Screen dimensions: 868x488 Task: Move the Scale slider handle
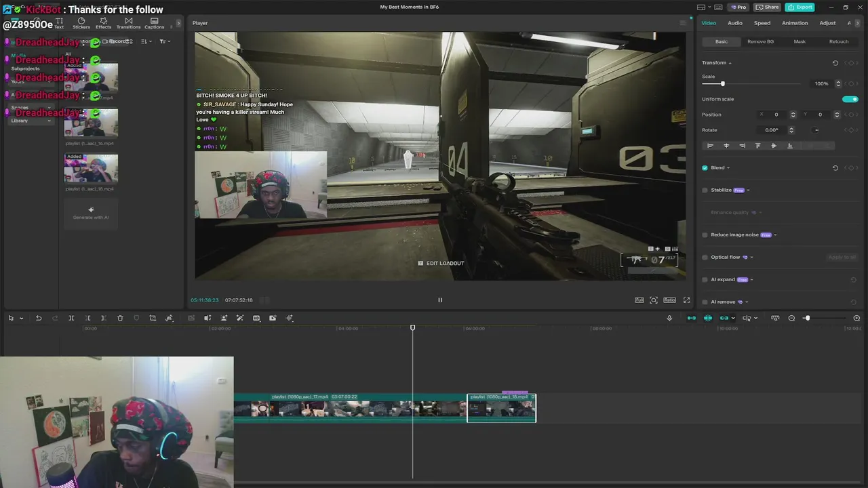[x=722, y=83]
